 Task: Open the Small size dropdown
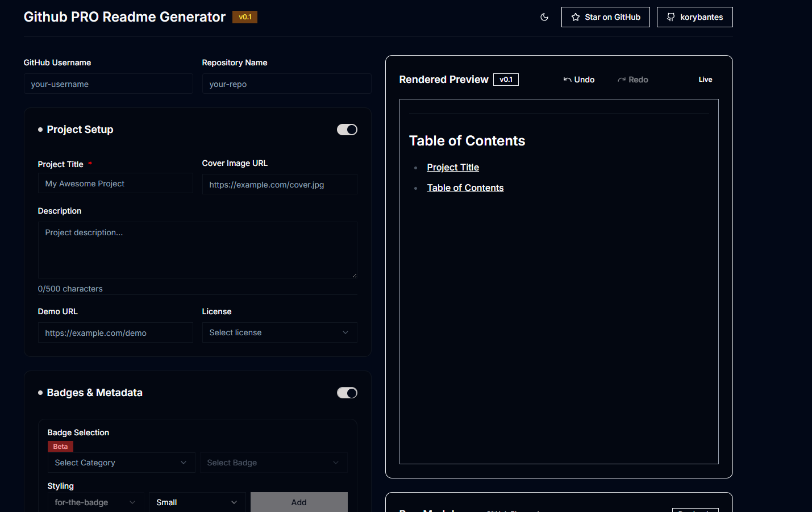coord(197,502)
